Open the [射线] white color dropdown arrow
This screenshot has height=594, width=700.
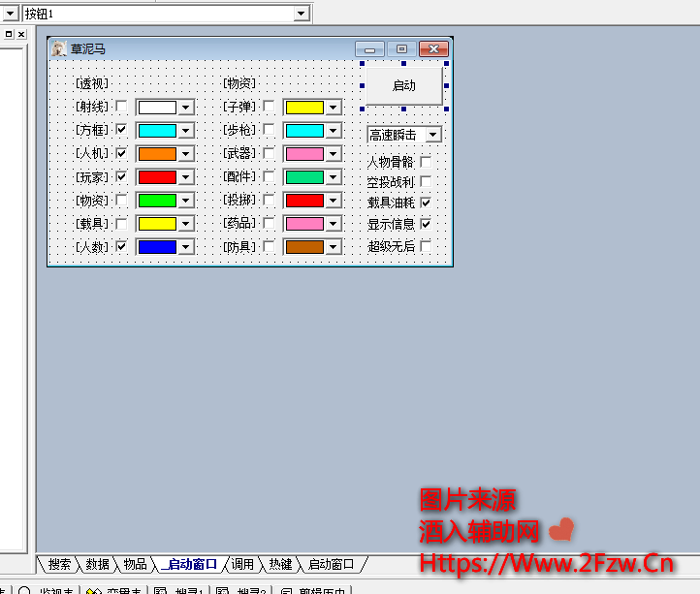(x=186, y=108)
